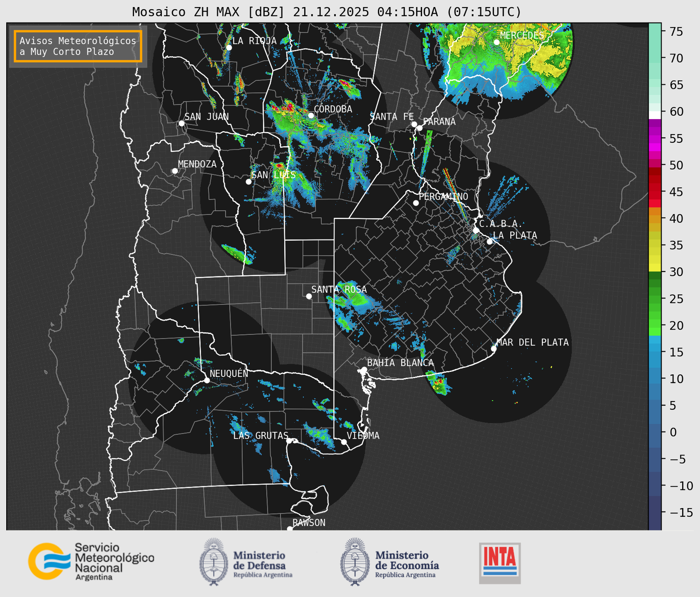Click the Servicio Meteorológico Nacional logo
Image resolution: width=700 pixels, height=597 pixels.
tap(91, 561)
